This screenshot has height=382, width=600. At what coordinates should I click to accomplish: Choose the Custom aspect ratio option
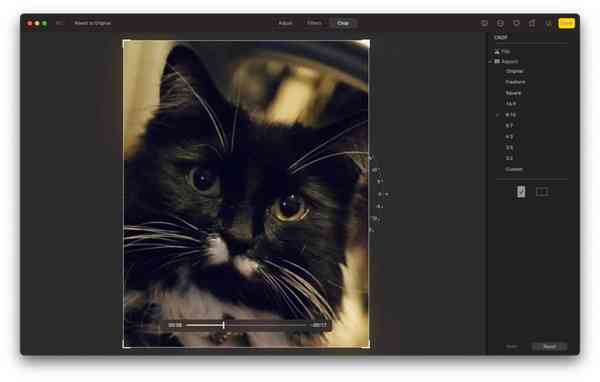tap(514, 169)
